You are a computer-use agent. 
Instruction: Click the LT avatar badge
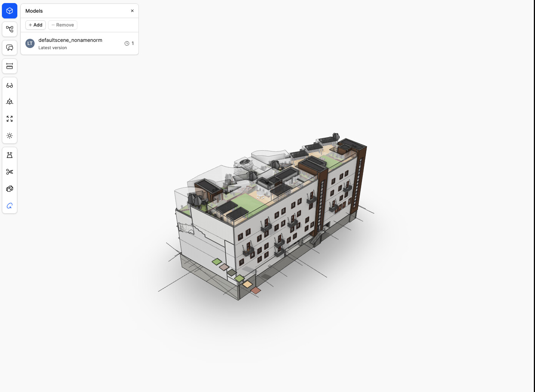(x=30, y=43)
